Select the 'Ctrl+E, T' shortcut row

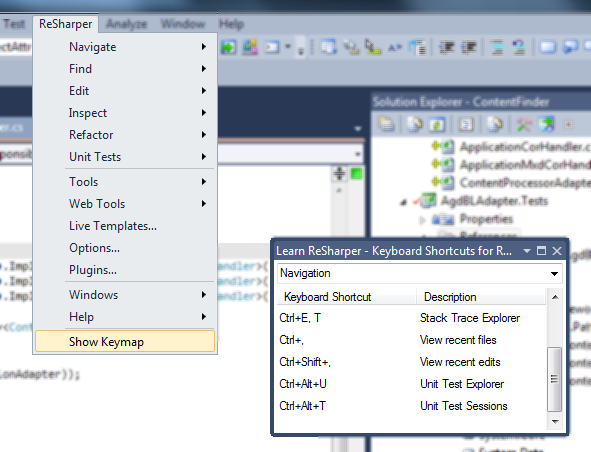411,318
